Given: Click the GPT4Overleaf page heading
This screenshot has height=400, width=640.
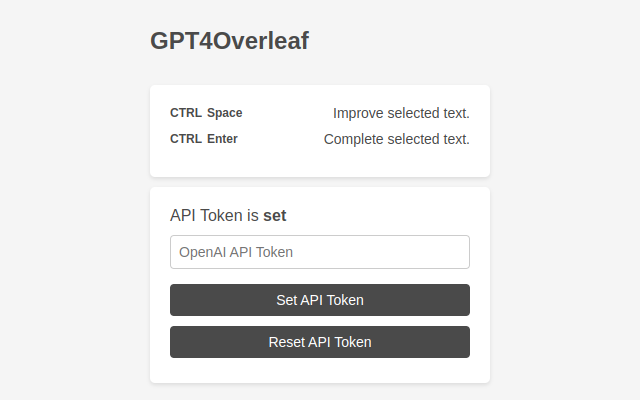Looking at the screenshot, I should pos(229,41).
